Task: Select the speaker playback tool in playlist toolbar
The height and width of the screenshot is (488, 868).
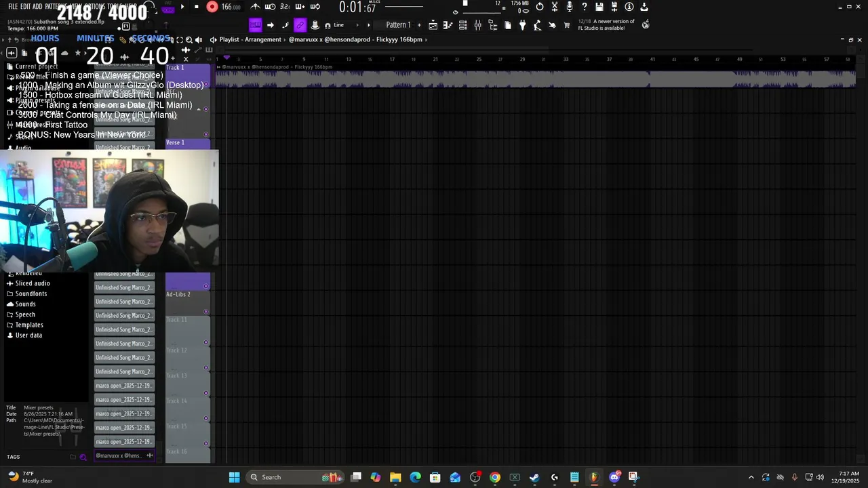Action: pos(199,39)
